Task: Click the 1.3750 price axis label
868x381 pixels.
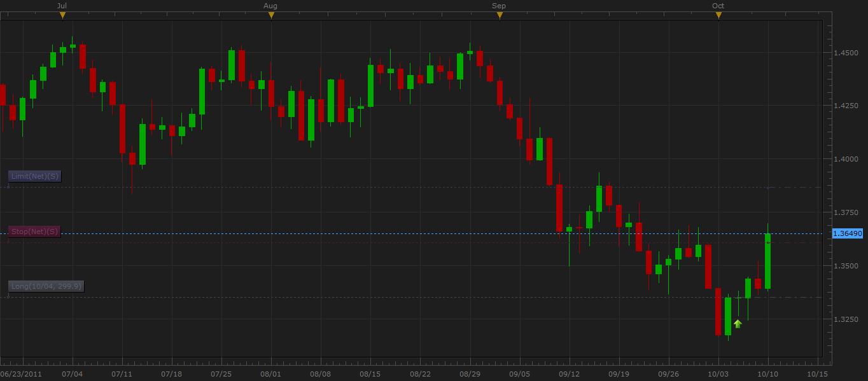Action: click(x=846, y=212)
